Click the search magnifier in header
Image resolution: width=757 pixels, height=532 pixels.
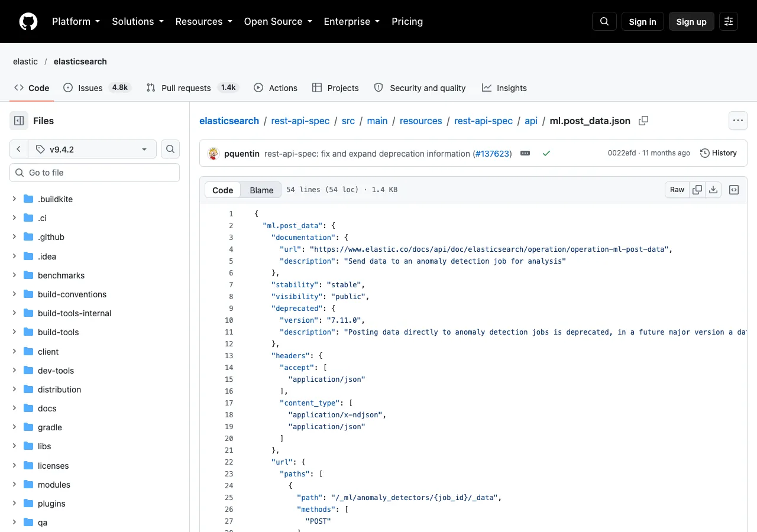[x=604, y=21]
